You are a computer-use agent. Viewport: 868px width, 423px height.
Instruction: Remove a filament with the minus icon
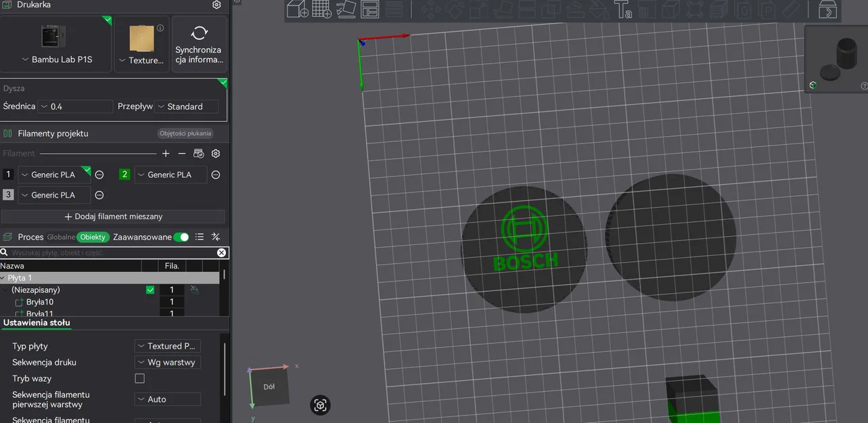tap(182, 154)
